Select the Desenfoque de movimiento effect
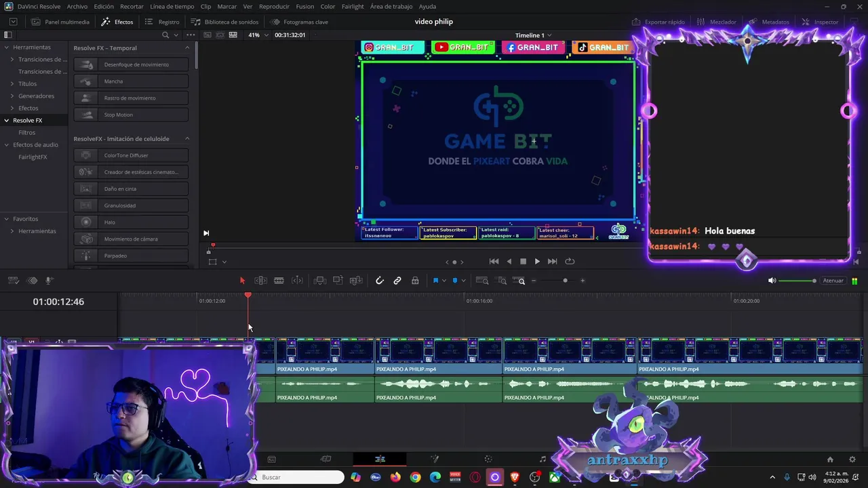 [131, 64]
